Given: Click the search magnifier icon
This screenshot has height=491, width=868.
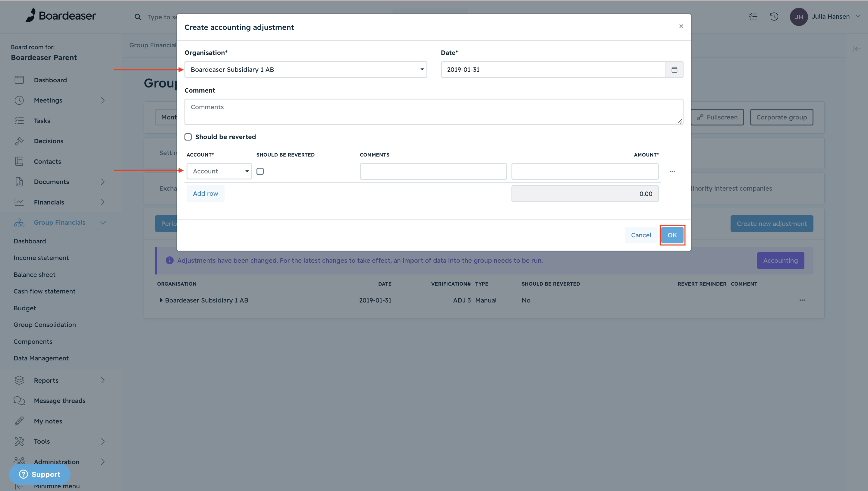Looking at the screenshot, I should pos(137,17).
